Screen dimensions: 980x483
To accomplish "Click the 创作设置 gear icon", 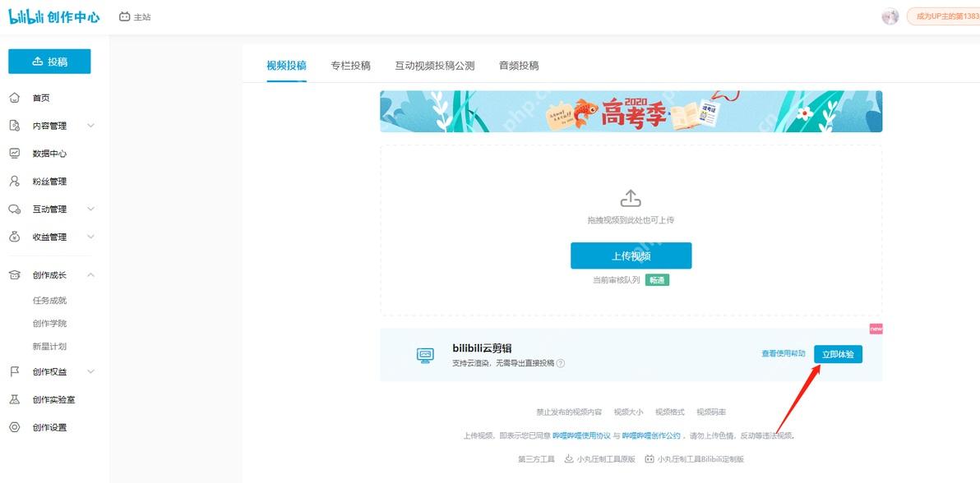I will coord(14,427).
